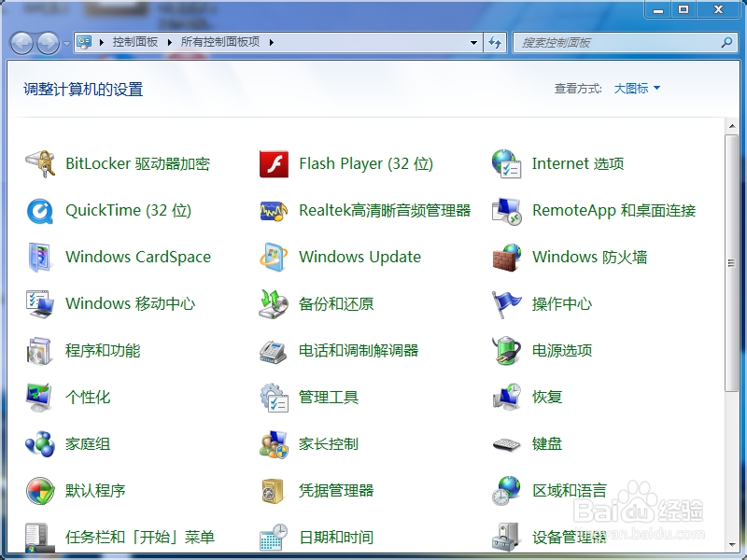Click the Windows Update text link
This screenshot has width=747, height=560.
click(x=359, y=258)
